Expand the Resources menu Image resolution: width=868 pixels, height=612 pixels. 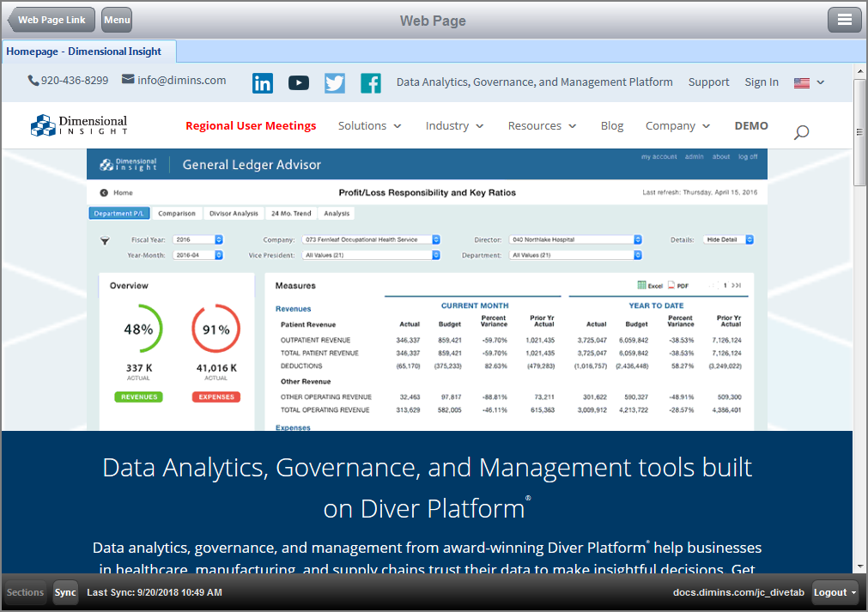(x=542, y=126)
